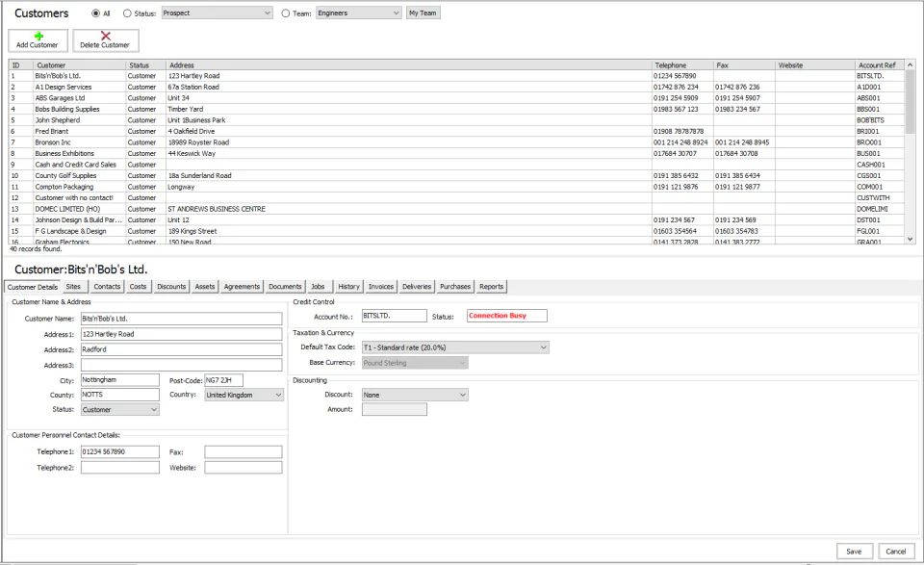Click the My Team button
This screenshot has height=565, width=924.
point(423,13)
